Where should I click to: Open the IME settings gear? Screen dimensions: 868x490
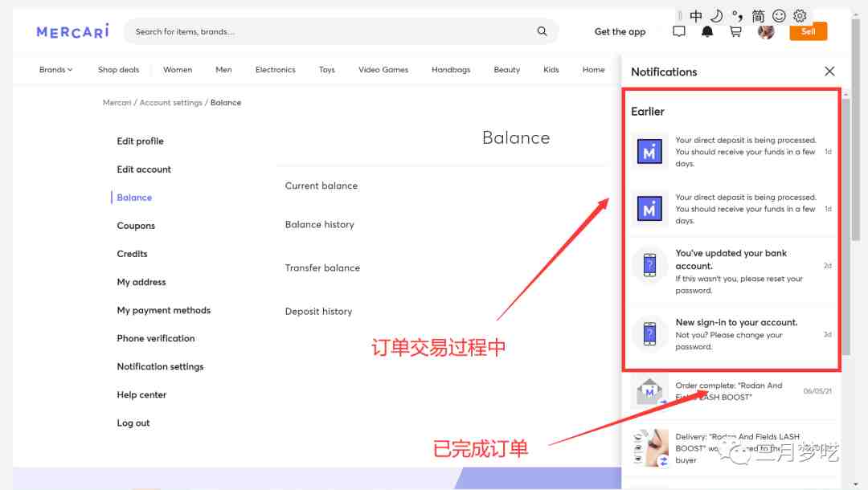[x=800, y=16]
